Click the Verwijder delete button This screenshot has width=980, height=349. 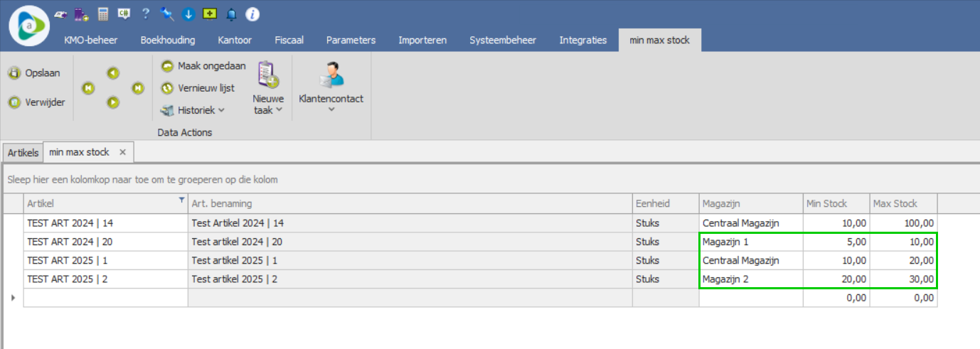point(36,102)
